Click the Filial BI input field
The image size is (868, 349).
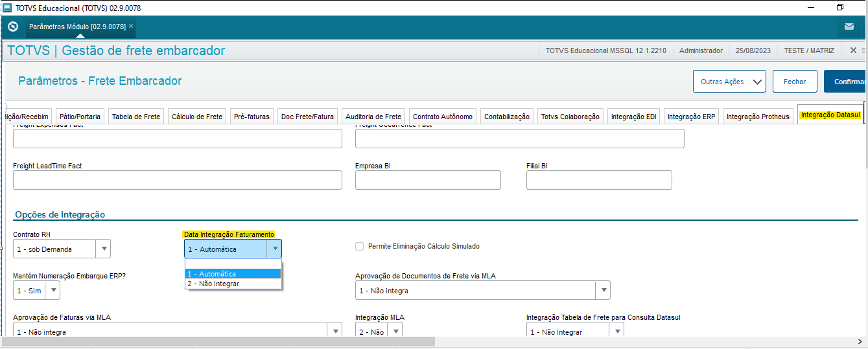pyautogui.click(x=599, y=180)
